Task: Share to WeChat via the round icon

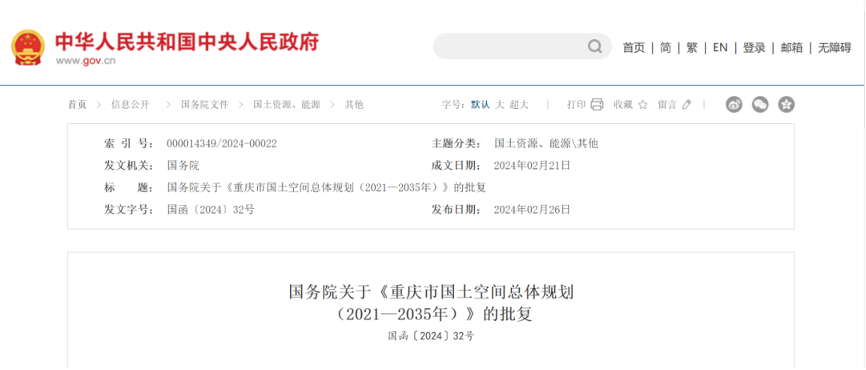Action: [760, 104]
